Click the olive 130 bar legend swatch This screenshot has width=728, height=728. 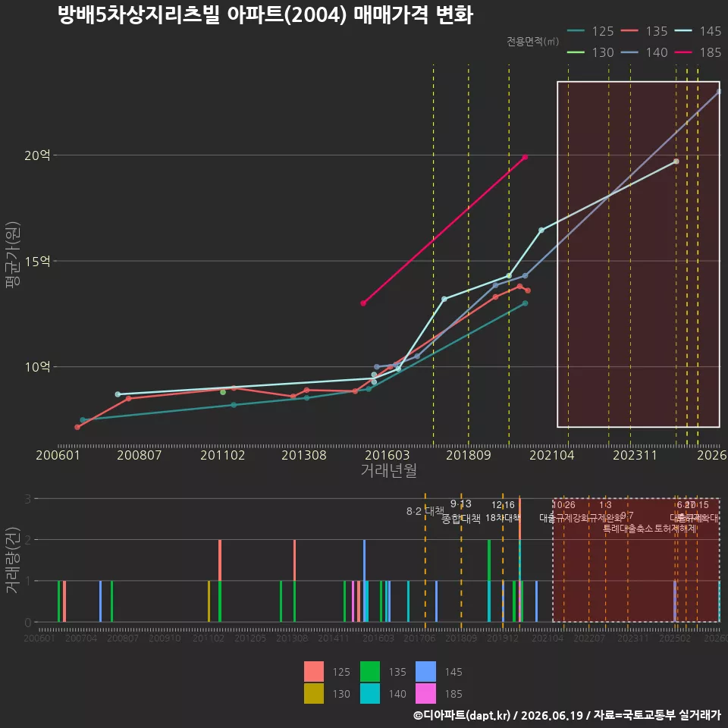pyautogui.click(x=314, y=693)
